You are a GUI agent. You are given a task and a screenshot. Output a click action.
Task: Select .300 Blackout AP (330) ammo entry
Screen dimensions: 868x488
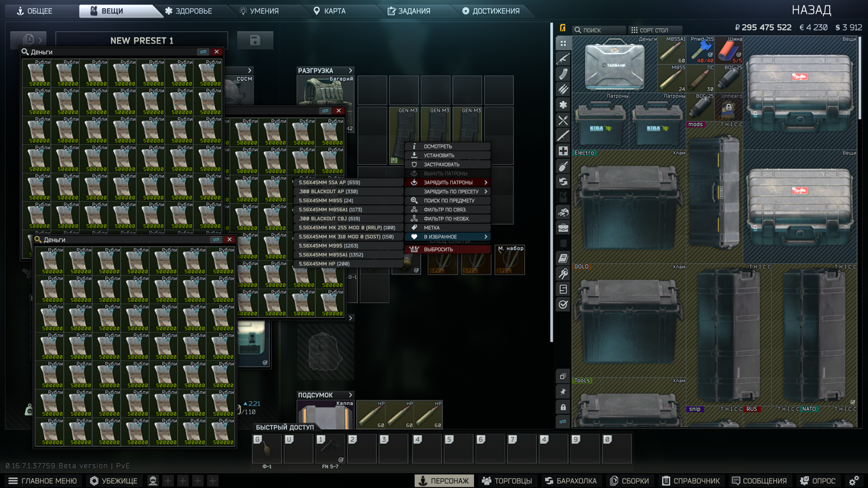point(349,192)
